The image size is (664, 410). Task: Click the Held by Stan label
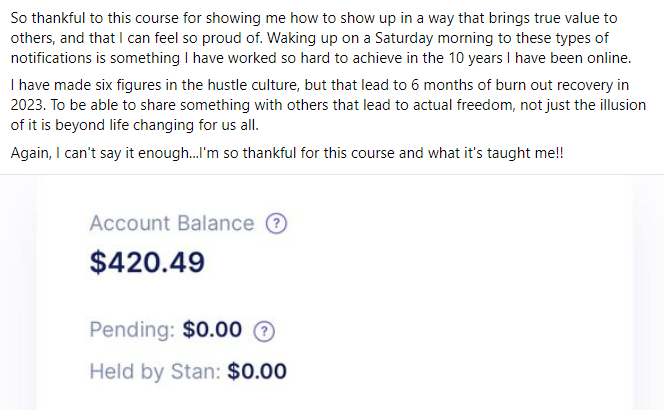click(x=154, y=372)
